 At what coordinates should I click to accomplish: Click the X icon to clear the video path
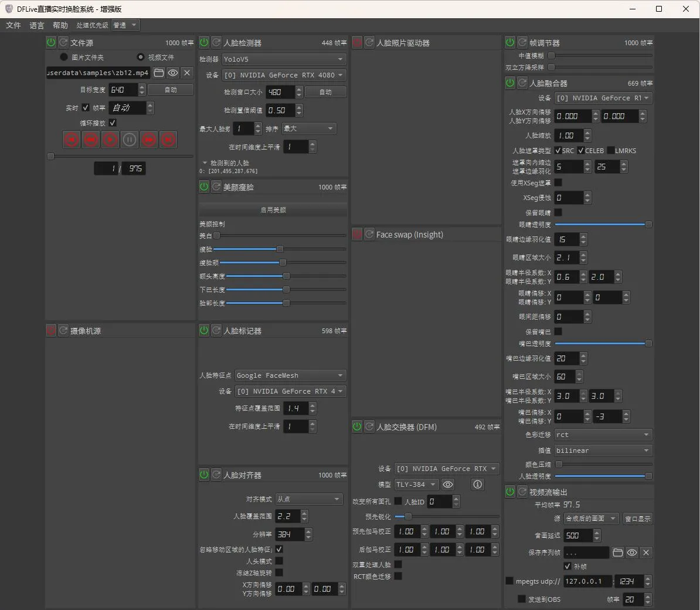(x=187, y=73)
